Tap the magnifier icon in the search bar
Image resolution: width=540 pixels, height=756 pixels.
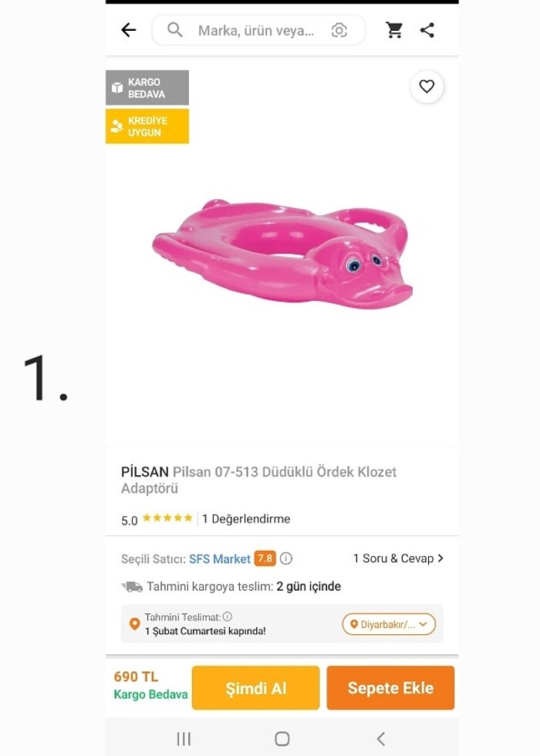tap(174, 29)
